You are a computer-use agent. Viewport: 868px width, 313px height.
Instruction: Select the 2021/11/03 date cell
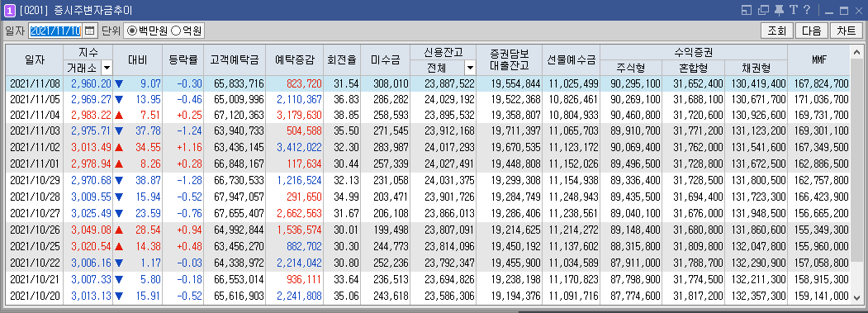pyautogui.click(x=35, y=132)
